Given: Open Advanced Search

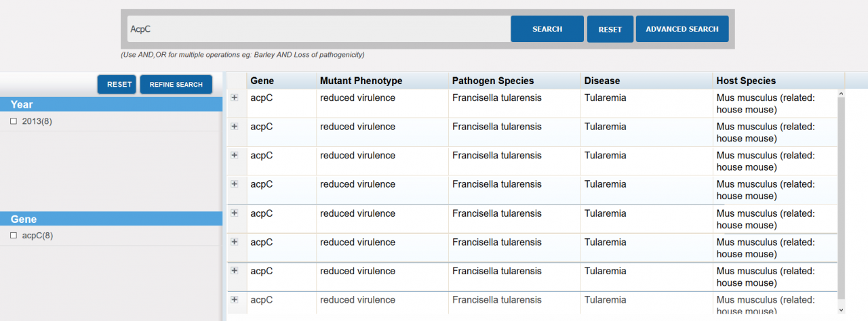Looking at the screenshot, I should pyautogui.click(x=682, y=29).
